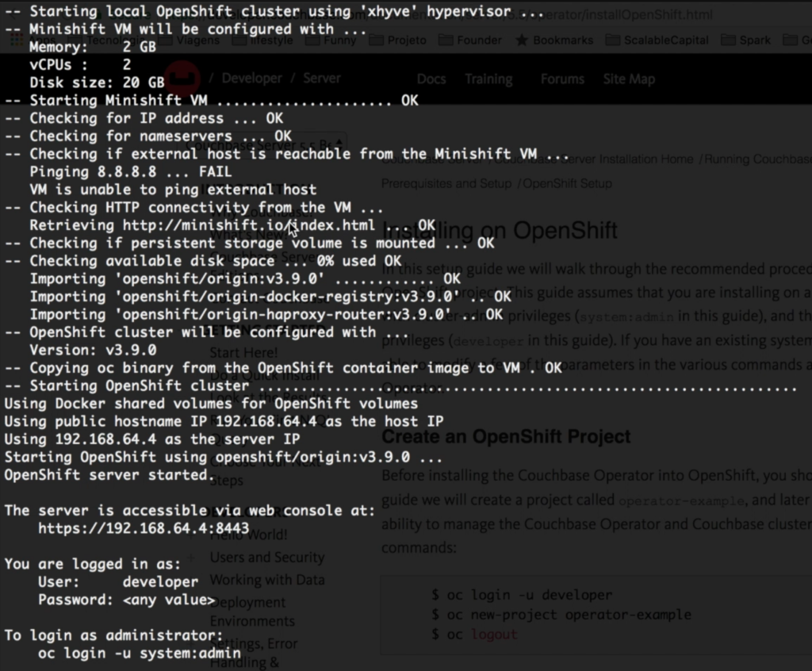Select Working with Data in sidebar
Screen dimensions: 812x671
pyautogui.click(x=267, y=580)
